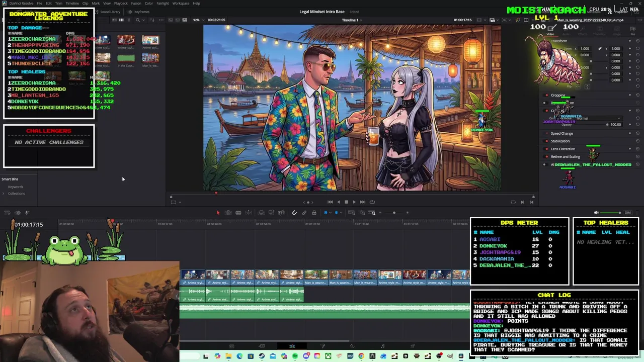This screenshot has width=644, height=362.
Task: Open the Workspace menu
Action: click(x=181, y=3)
